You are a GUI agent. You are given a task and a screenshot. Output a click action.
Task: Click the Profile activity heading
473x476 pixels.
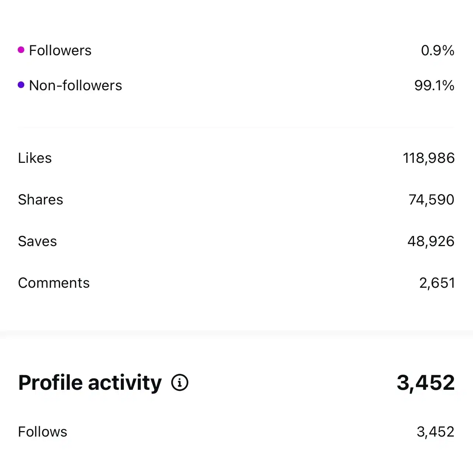90,382
